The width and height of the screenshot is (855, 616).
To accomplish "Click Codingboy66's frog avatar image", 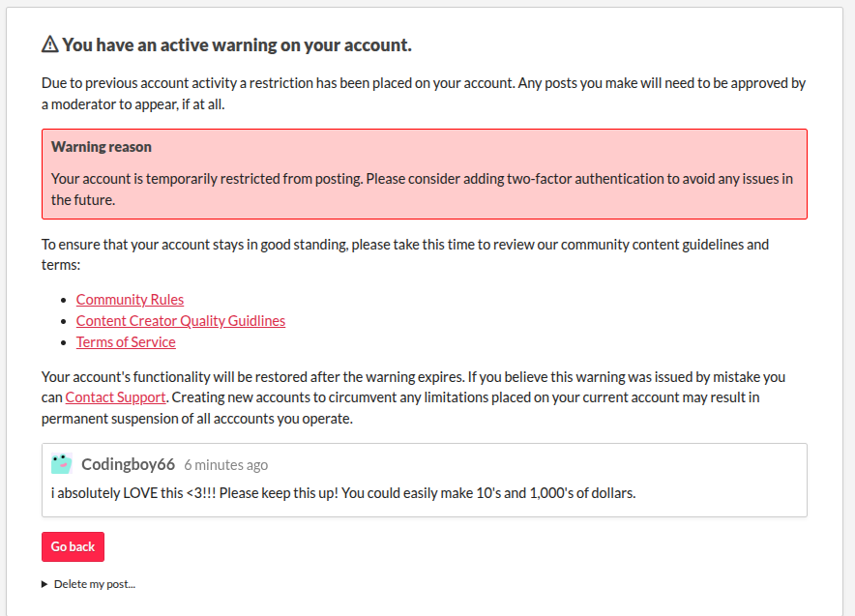I will tap(62, 463).
